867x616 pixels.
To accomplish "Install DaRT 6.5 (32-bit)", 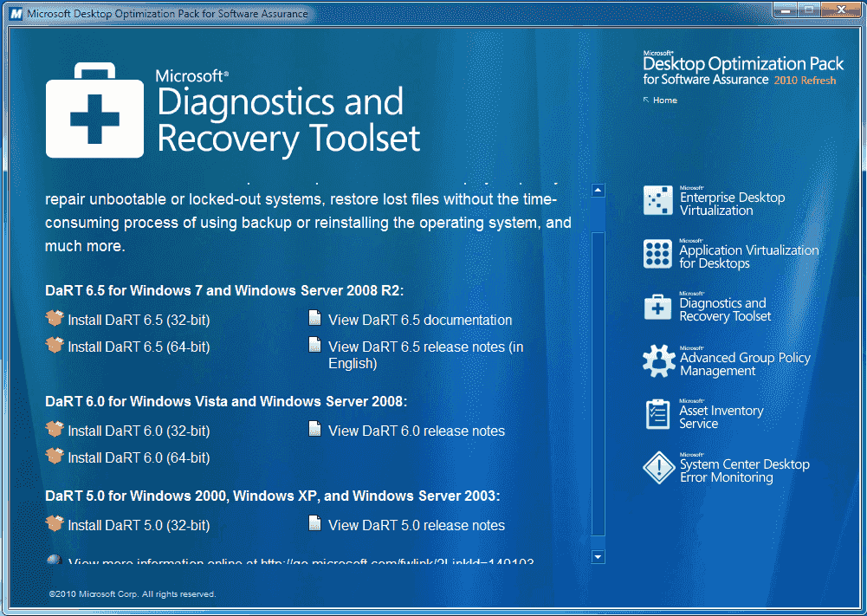I will 139,321.
